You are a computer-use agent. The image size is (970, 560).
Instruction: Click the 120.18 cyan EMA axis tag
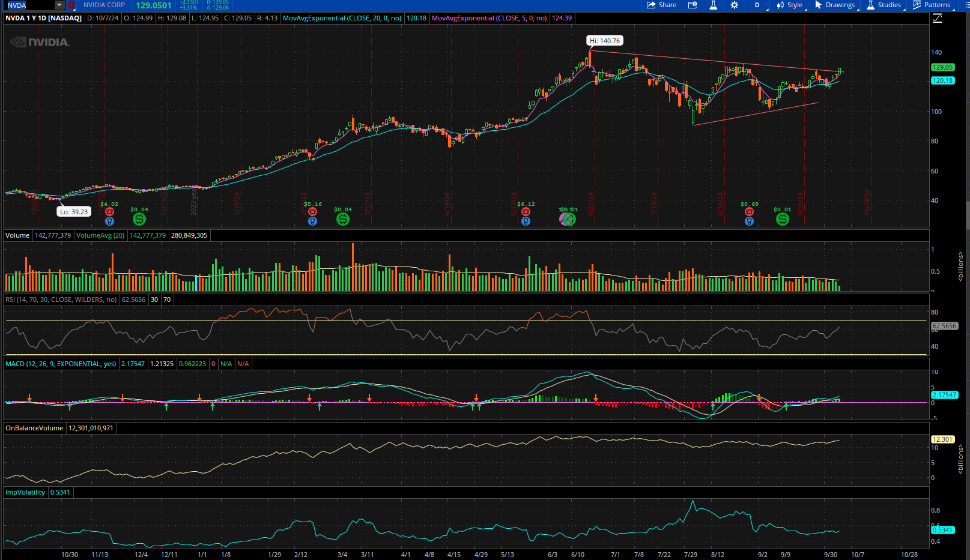(x=942, y=80)
